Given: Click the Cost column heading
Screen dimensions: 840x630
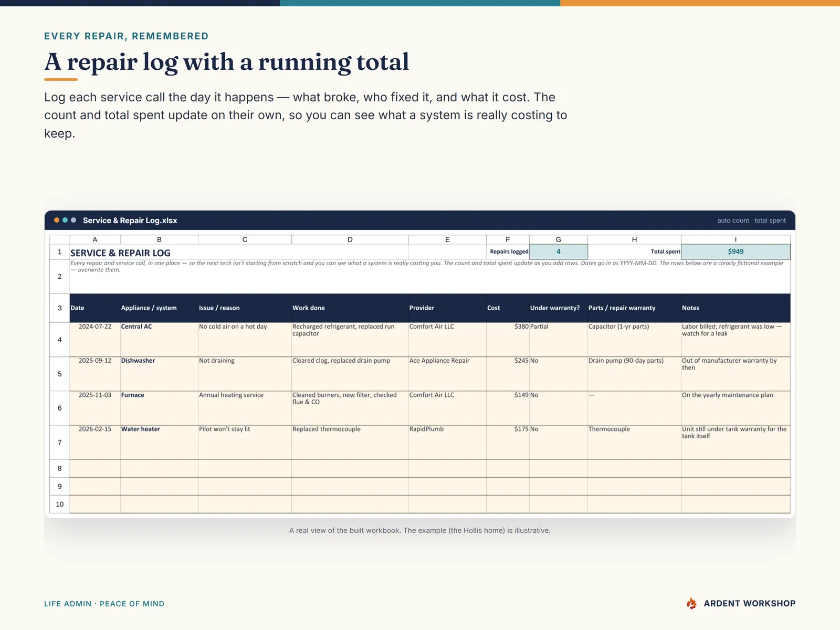Looking at the screenshot, I should pos(508,308).
